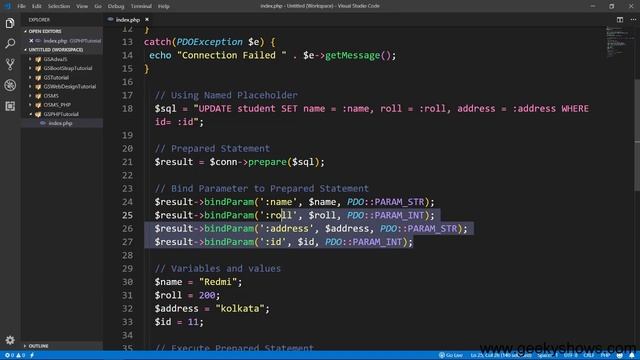This screenshot has height=360, width=640.
Task: Open the editor More Actions ellipsis
Action: [x=633, y=19]
